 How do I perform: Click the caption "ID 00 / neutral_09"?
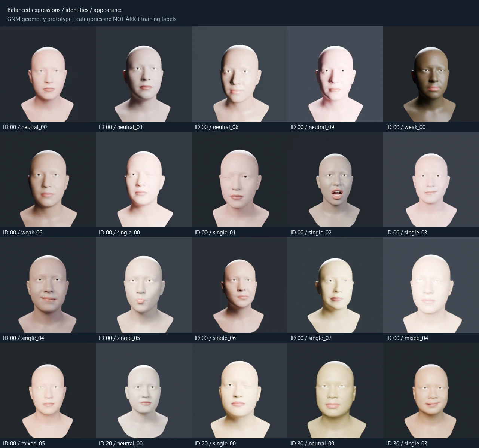(312, 127)
